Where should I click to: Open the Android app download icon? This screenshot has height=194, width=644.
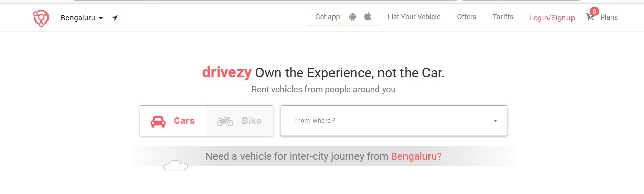[x=352, y=17]
